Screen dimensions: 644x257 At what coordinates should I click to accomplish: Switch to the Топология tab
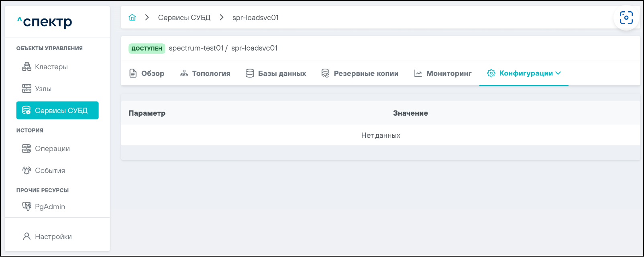205,73
